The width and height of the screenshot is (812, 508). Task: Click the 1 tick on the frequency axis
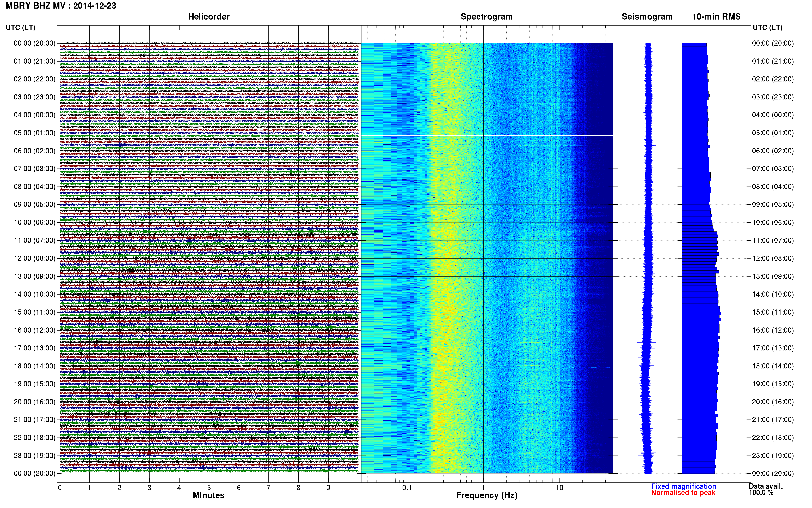pyautogui.click(x=483, y=488)
